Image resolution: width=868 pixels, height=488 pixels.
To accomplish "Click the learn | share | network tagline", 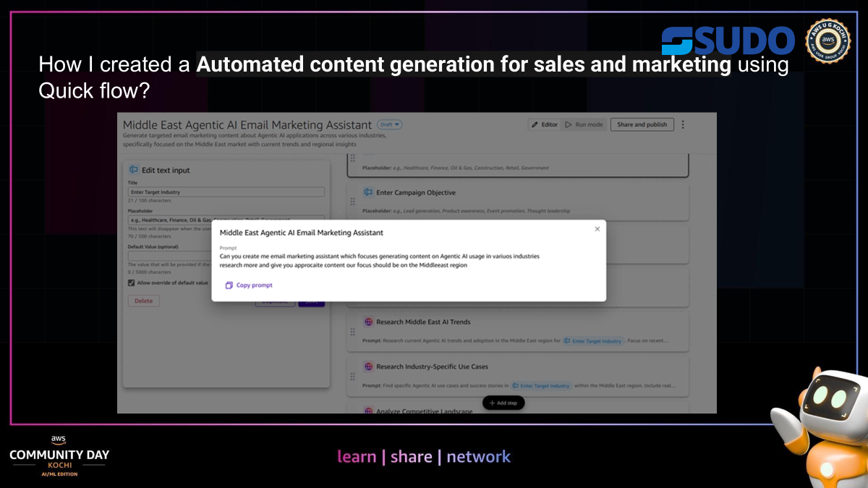I will click(424, 456).
